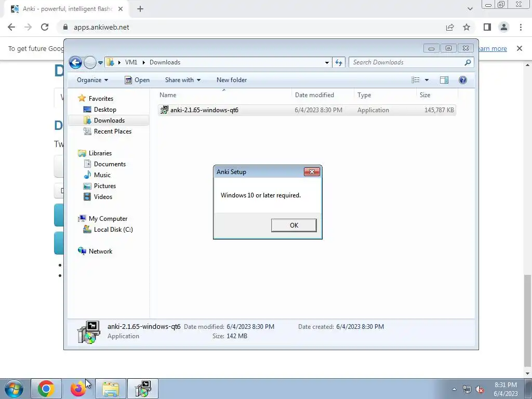This screenshot has width=532, height=399.
Task: Click the Chrome reload button
Action: (45, 27)
